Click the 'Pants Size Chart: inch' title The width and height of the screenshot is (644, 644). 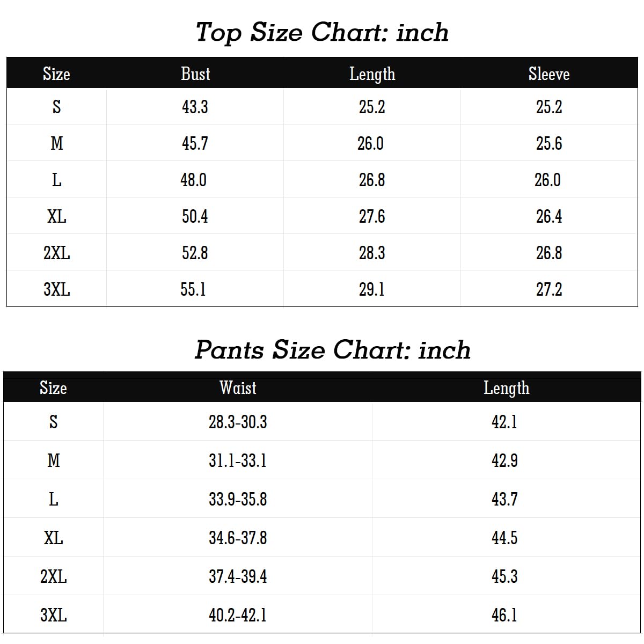(x=333, y=350)
